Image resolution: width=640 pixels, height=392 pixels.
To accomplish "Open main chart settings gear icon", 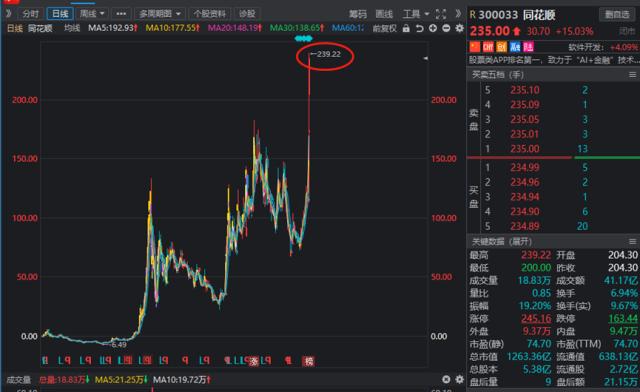I will coord(460,28).
